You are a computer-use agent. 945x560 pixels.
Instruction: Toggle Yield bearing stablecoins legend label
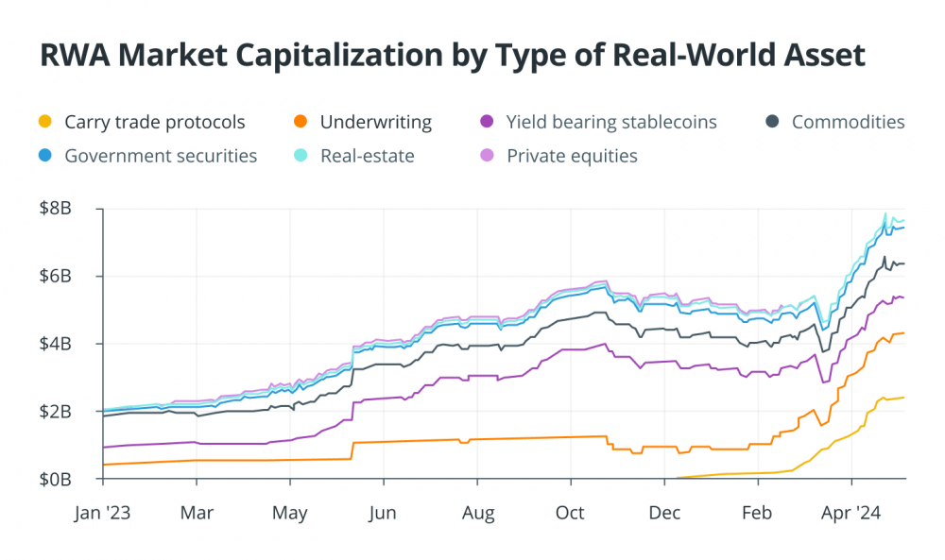pos(611,122)
